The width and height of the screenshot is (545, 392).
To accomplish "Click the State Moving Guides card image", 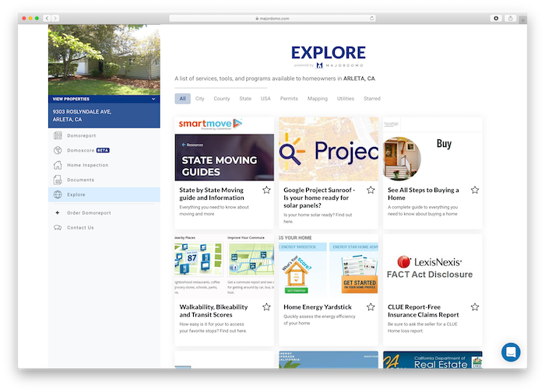I will tap(224, 149).
